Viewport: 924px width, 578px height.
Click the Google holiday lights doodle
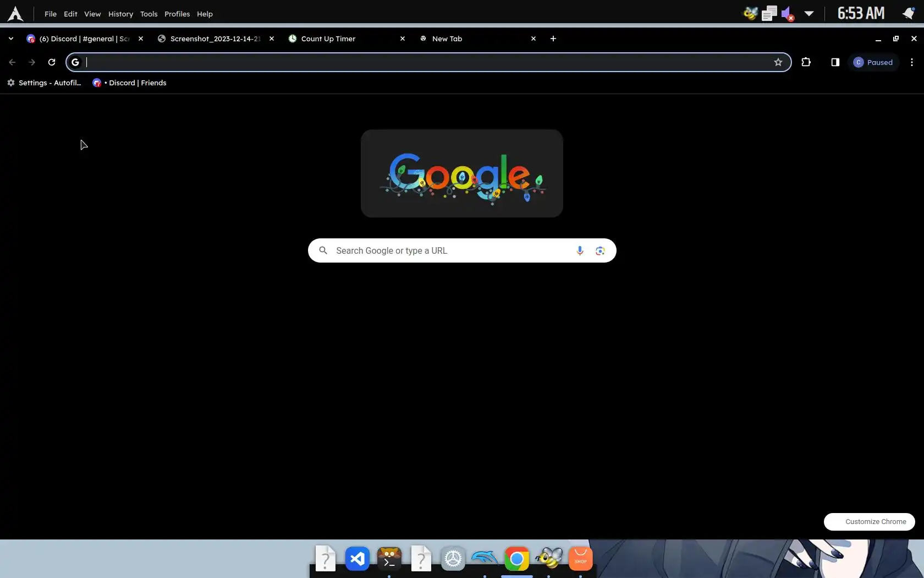[x=462, y=173]
